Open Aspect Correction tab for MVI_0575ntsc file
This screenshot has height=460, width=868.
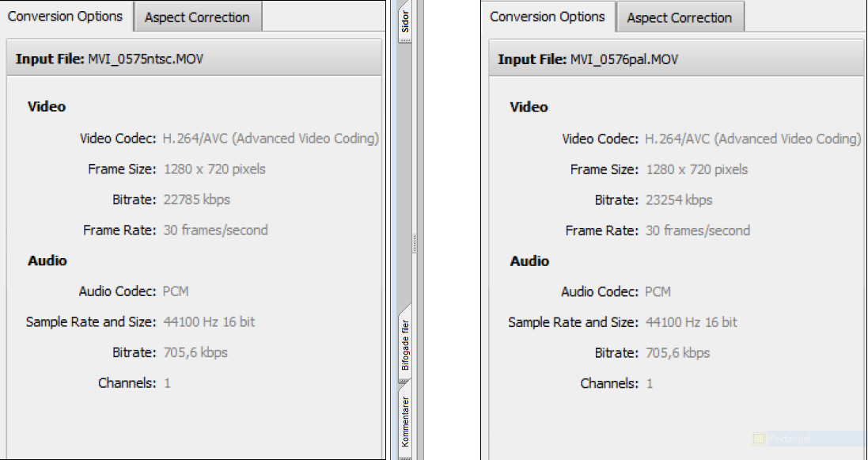tap(197, 17)
